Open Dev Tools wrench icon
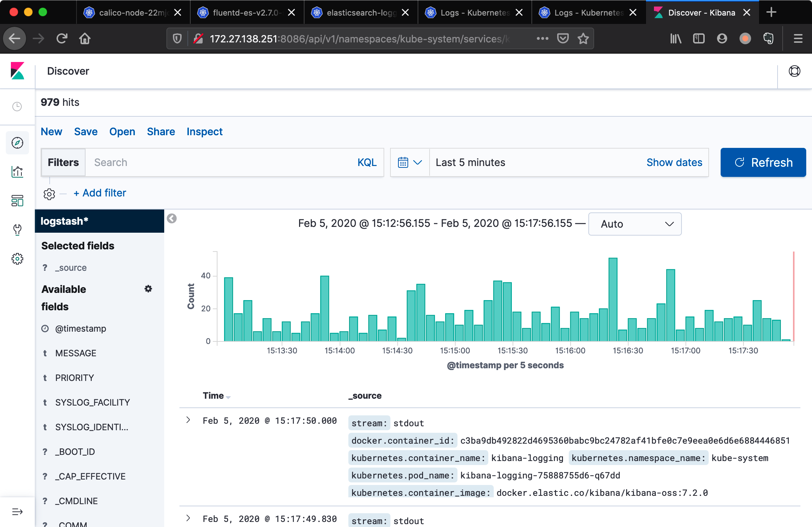The height and width of the screenshot is (527, 812). click(17, 229)
